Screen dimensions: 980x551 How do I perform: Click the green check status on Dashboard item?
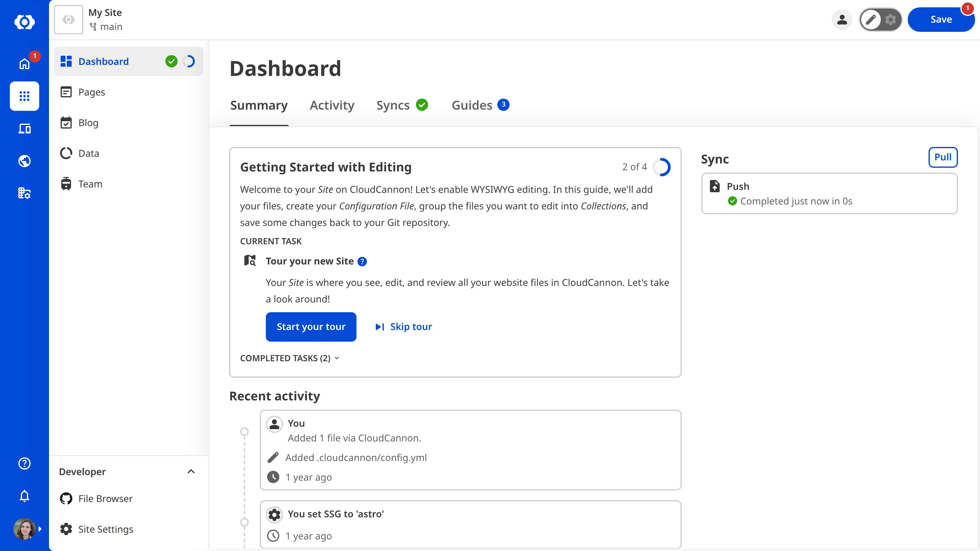171,61
